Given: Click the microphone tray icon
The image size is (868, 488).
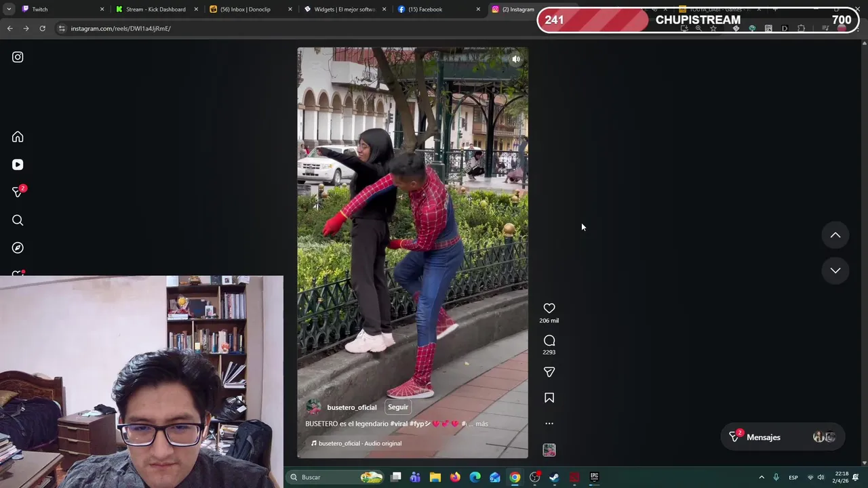Looking at the screenshot, I should click(x=776, y=477).
